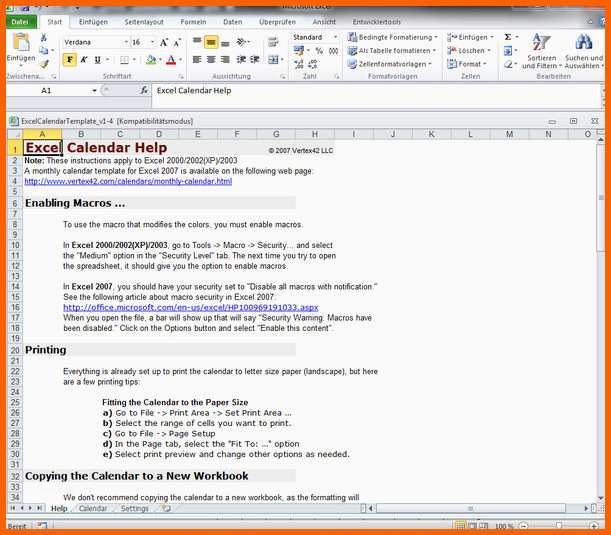The height and width of the screenshot is (535, 611).
Task: Open Suchen und Auswählen binoculars
Action: pyautogui.click(x=584, y=51)
